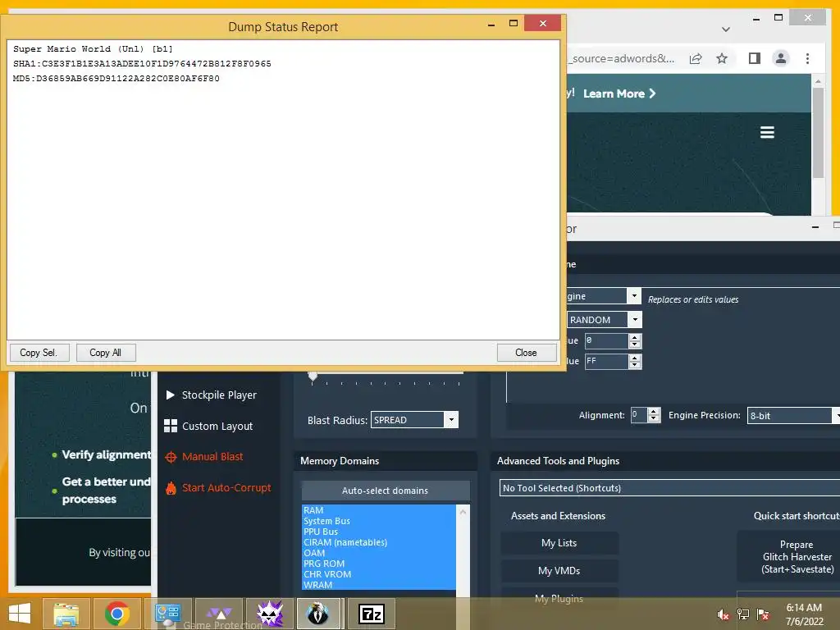This screenshot has width=840, height=630.
Task: Open My VMDs
Action: (559, 571)
